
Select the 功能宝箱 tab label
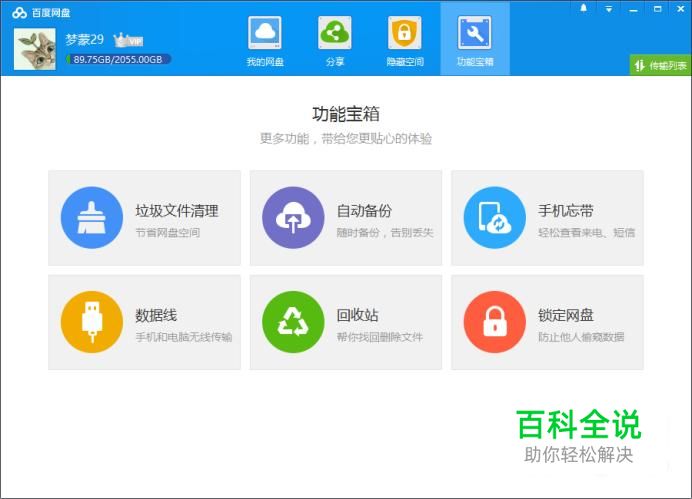click(475, 62)
